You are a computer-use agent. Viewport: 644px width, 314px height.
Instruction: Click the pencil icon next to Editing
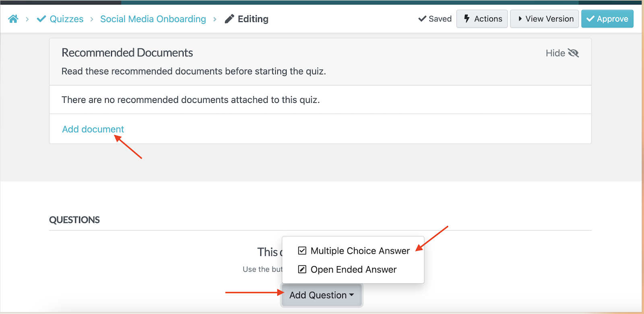tap(229, 18)
